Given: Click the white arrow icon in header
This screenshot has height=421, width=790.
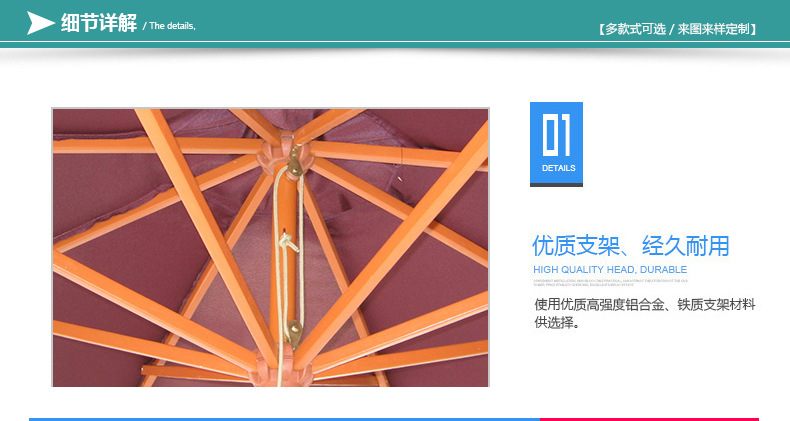Looking at the screenshot, I should point(40,23).
